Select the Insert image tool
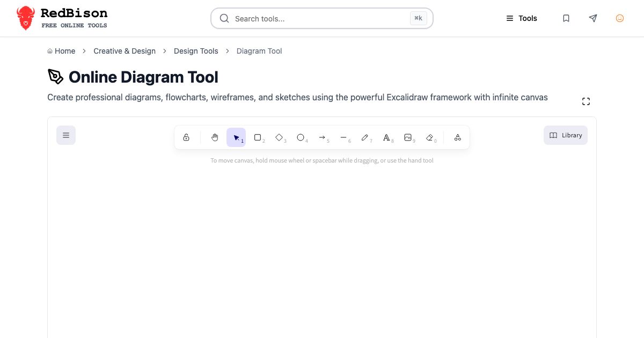Screen dimensions: 644x338 point(408,137)
